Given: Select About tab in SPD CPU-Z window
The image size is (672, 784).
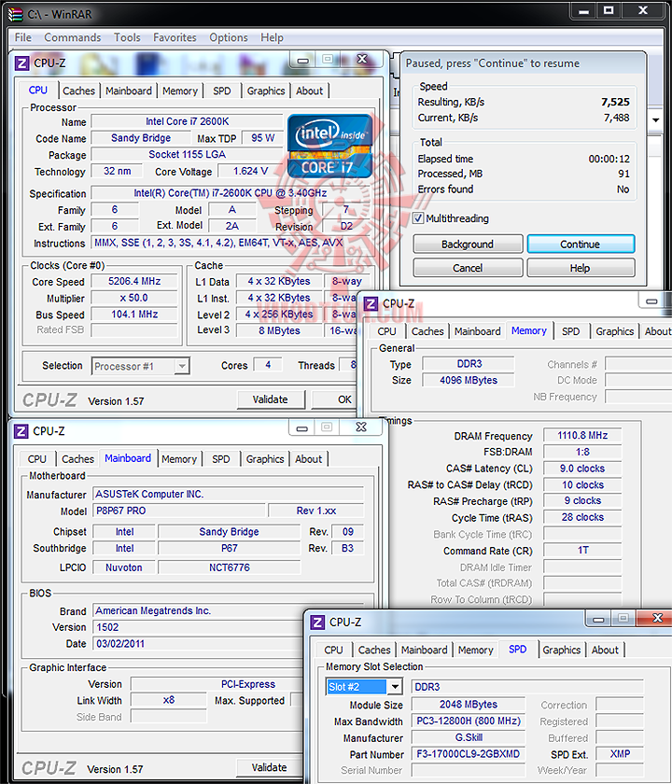Looking at the screenshot, I should pyautogui.click(x=605, y=650).
